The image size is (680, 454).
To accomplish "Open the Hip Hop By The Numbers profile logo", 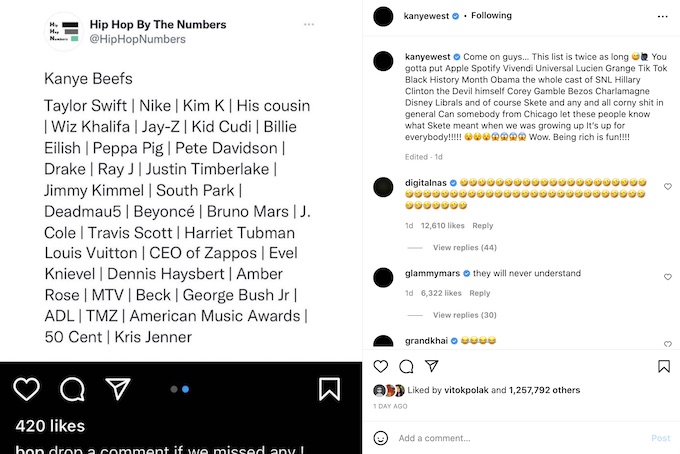I will pos(63,31).
